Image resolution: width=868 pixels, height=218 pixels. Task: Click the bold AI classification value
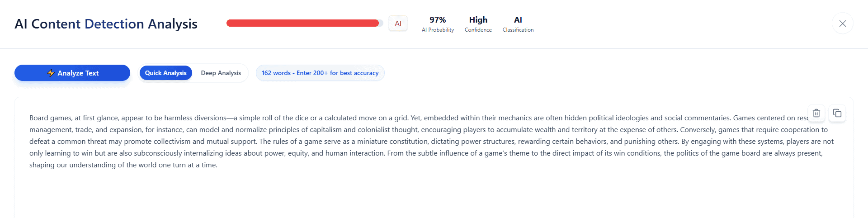[518, 20]
